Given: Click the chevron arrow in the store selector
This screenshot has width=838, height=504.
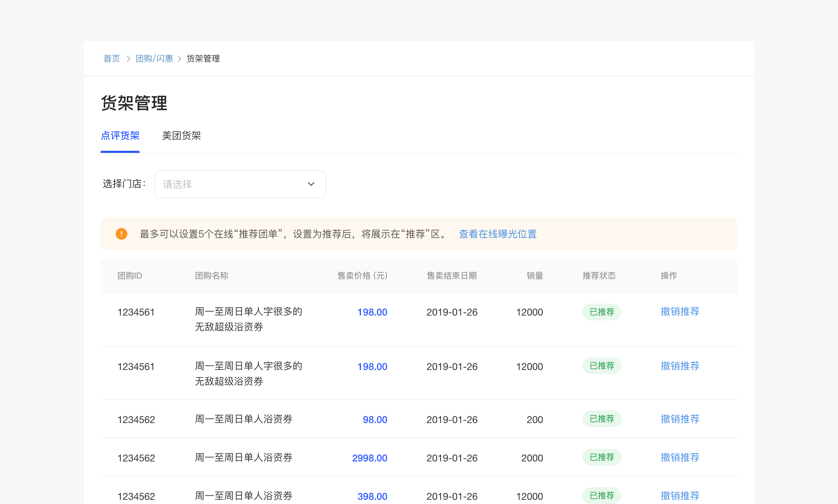Looking at the screenshot, I should (x=311, y=184).
